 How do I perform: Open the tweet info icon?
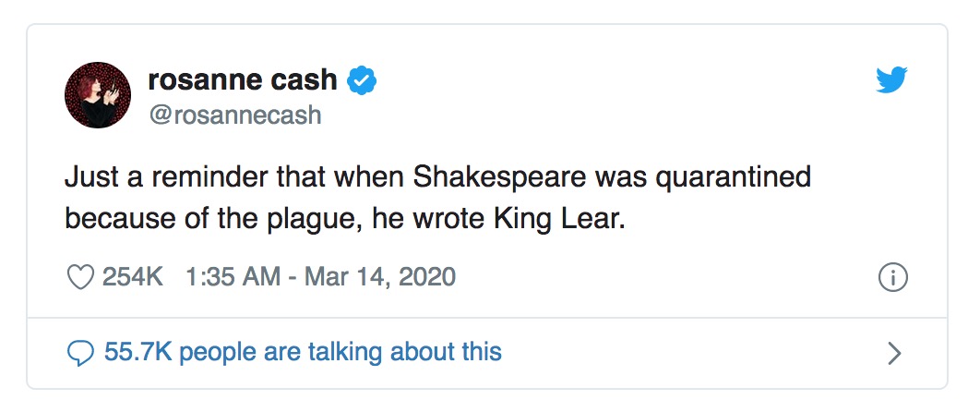click(x=893, y=277)
